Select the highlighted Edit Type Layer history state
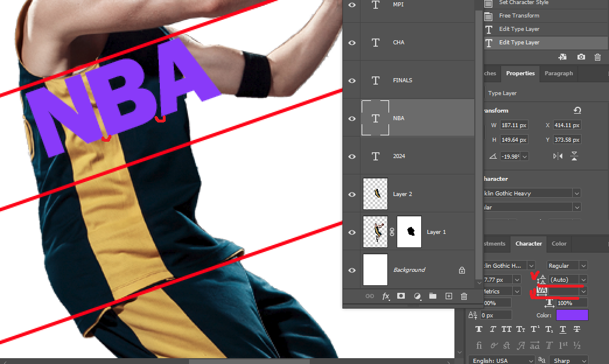 point(545,43)
